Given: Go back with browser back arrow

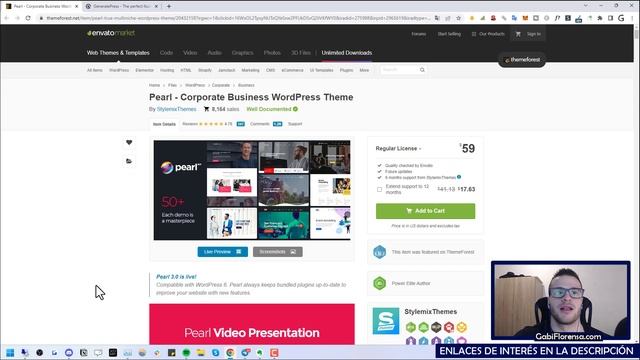Looking at the screenshot, I should [x=7, y=18].
